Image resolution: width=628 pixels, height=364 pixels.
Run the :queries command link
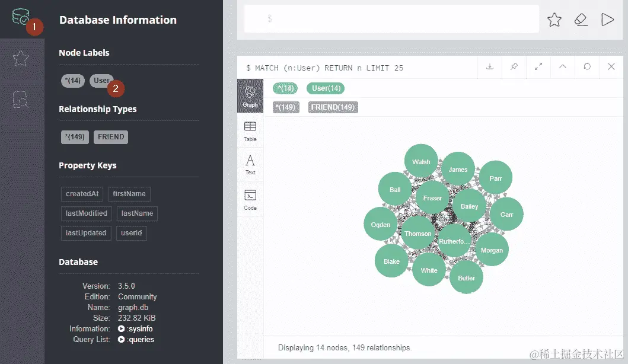(136, 340)
